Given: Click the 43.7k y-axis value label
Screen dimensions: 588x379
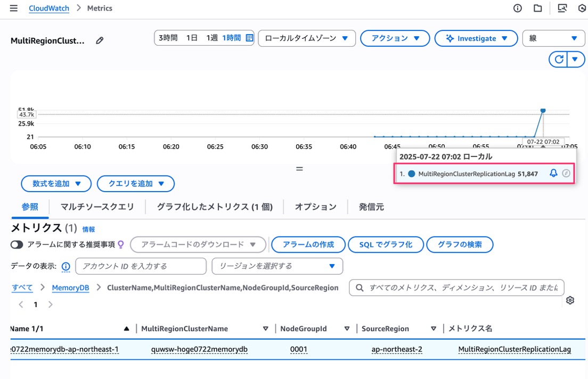Looking at the screenshot, I should [x=27, y=115].
